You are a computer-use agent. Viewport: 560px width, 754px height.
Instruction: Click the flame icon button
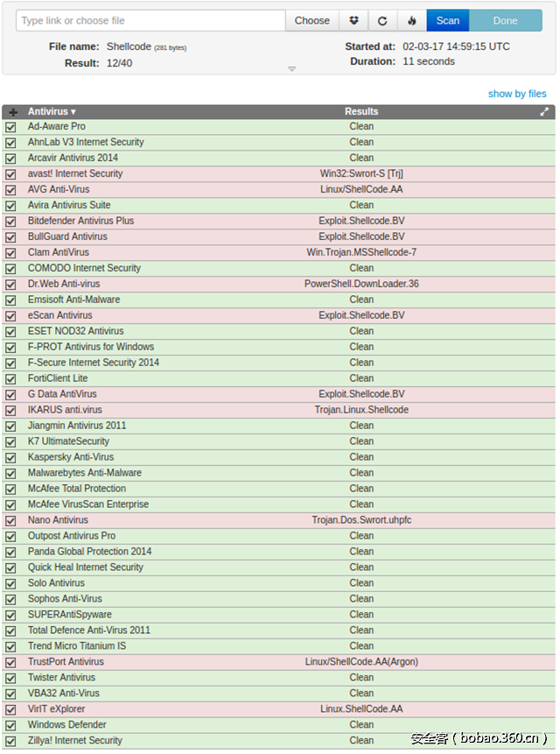click(412, 21)
